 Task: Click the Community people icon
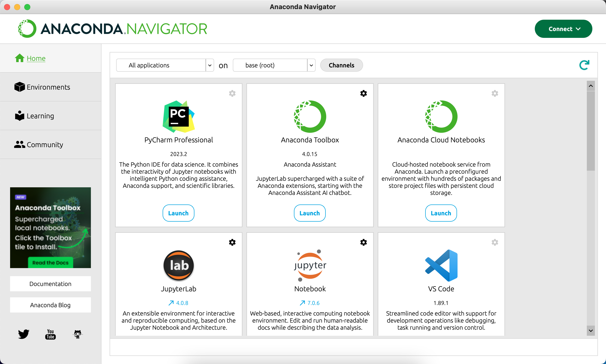19,144
